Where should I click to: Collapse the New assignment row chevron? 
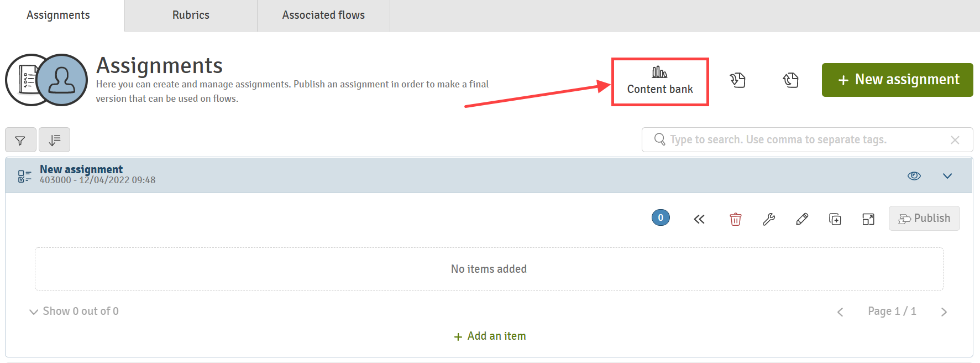click(947, 176)
